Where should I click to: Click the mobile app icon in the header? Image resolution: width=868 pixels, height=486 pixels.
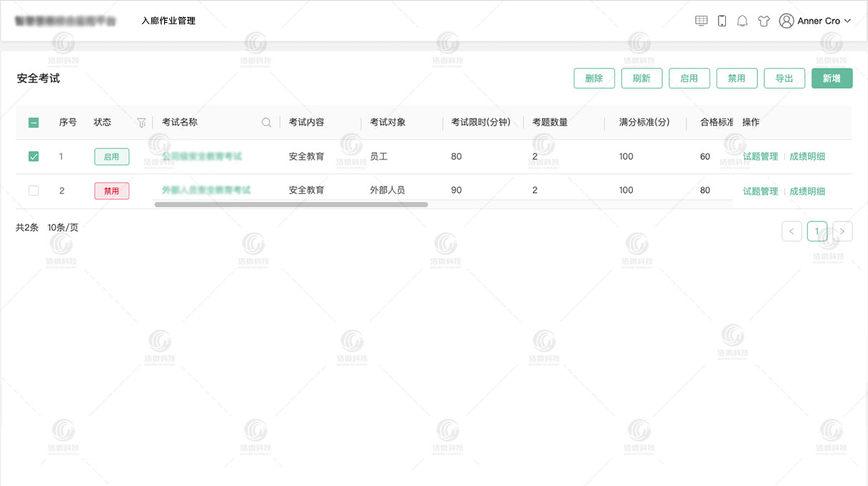tap(721, 21)
